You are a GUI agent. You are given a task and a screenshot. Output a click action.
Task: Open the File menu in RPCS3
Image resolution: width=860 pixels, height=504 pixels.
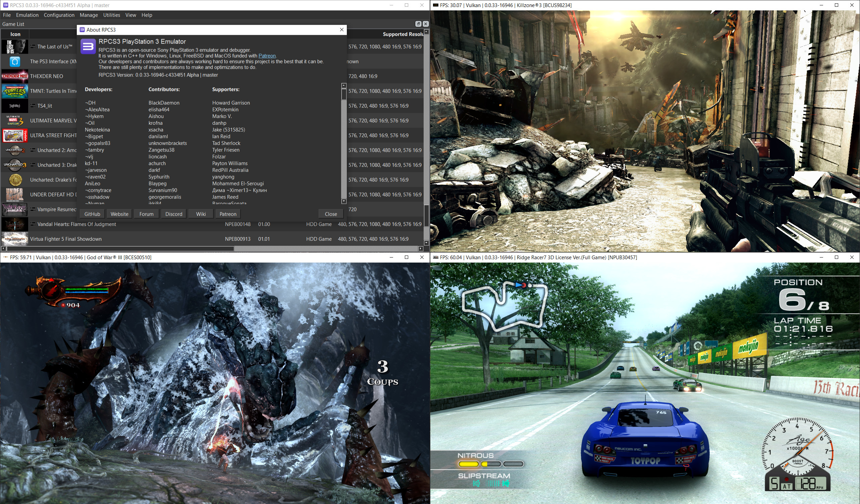point(7,15)
